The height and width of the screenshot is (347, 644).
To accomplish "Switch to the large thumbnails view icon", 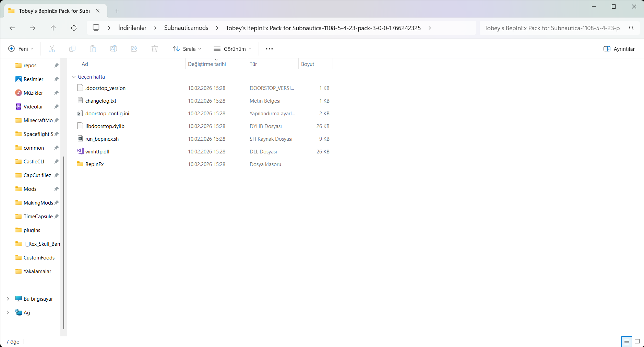I will pos(637,342).
